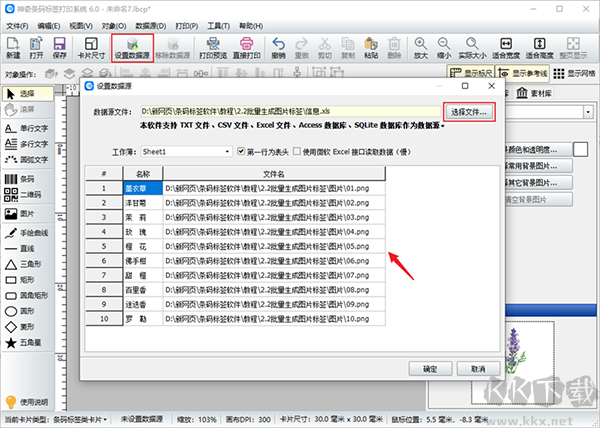Open the 工具(T) menu

[218, 26]
